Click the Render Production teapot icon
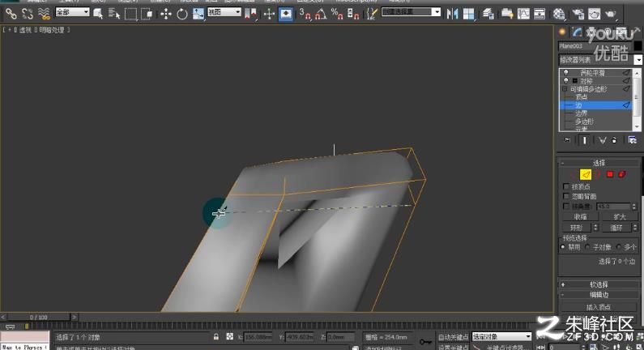 coord(611,14)
